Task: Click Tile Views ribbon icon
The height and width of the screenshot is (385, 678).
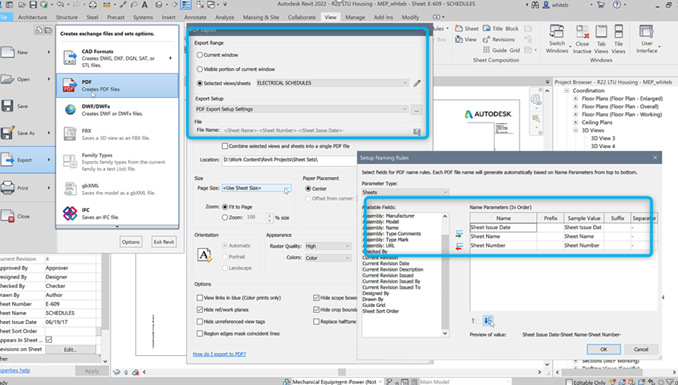Action: coord(619,32)
